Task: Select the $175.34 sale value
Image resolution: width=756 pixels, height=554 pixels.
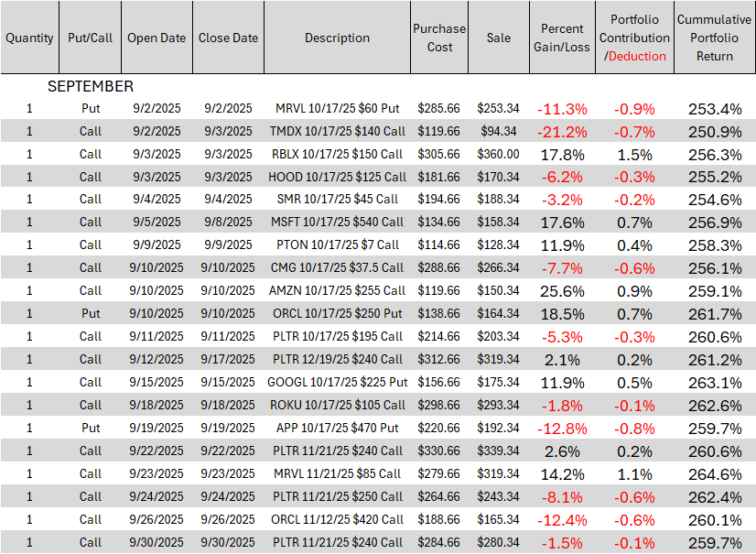Action: click(x=499, y=382)
